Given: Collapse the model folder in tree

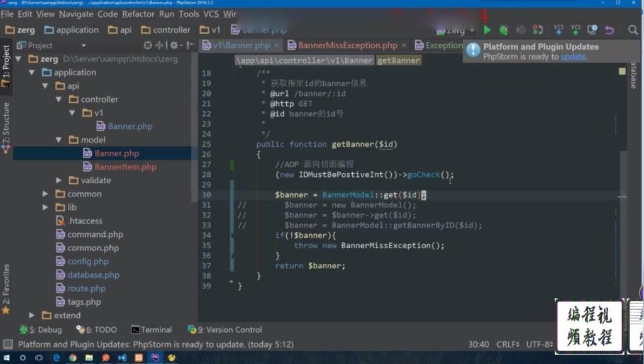Looking at the screenshot, I should click(x=58, y=140).
